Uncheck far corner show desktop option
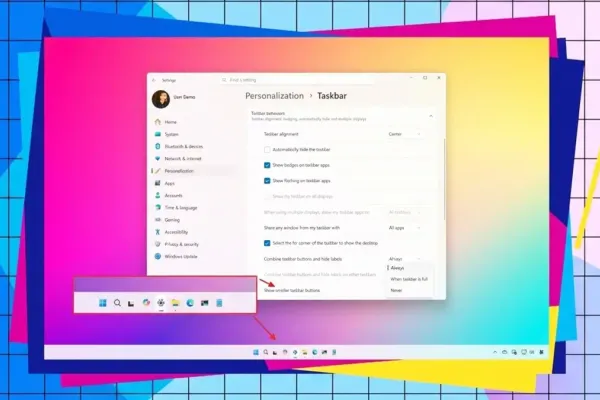 click(267, 243)
